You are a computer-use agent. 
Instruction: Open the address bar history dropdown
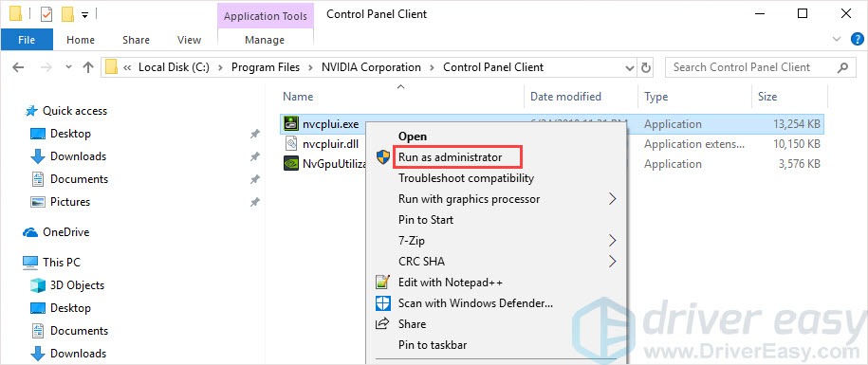coord(629,67)
